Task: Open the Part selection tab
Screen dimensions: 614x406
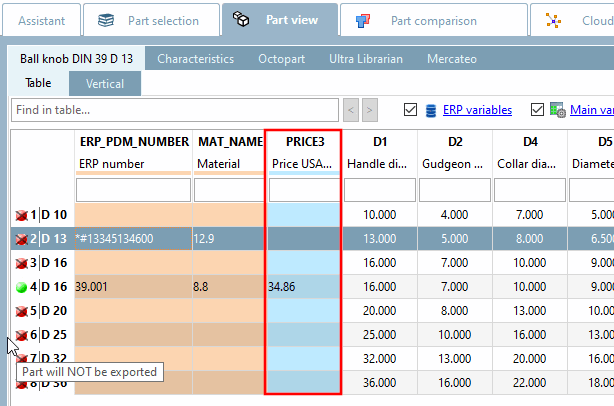Action: (x=148, y=20)
